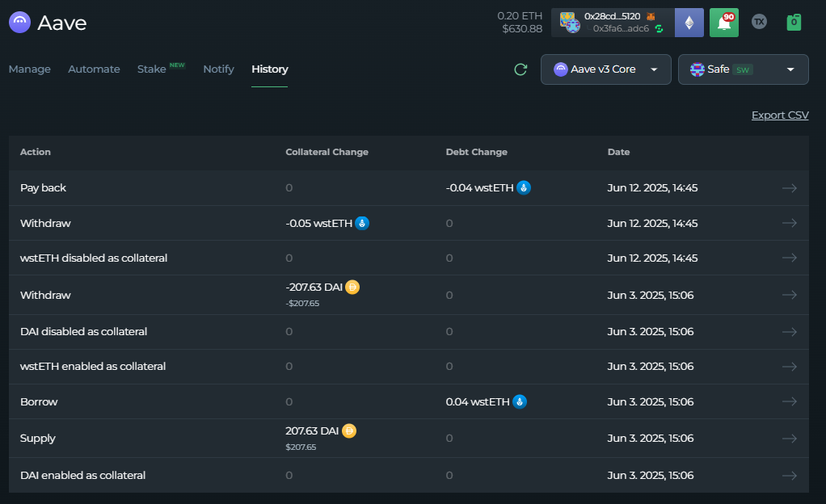
Task: Click the Ethereum network icon button
Action: [x=689, y=23]
